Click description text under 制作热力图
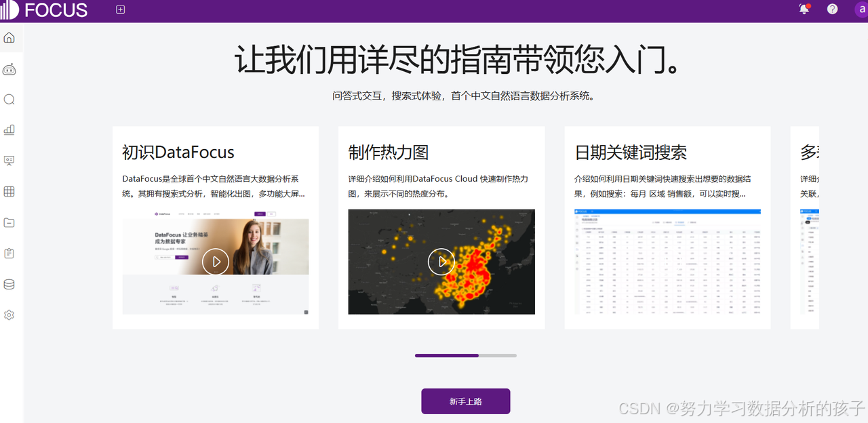Image resolution: width=868 pixels, height=423 pixels. (x=438, y=186)
